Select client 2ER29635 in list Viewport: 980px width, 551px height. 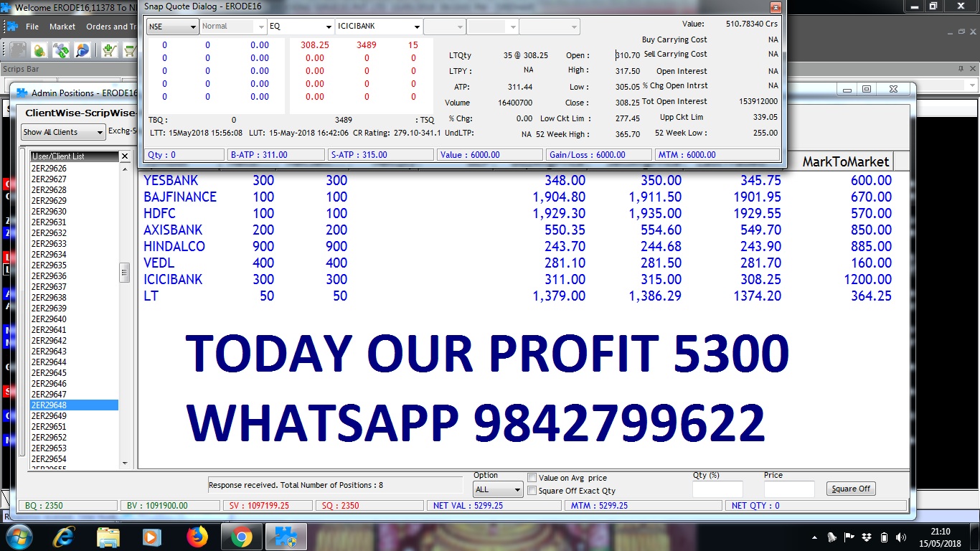[74, 265]
